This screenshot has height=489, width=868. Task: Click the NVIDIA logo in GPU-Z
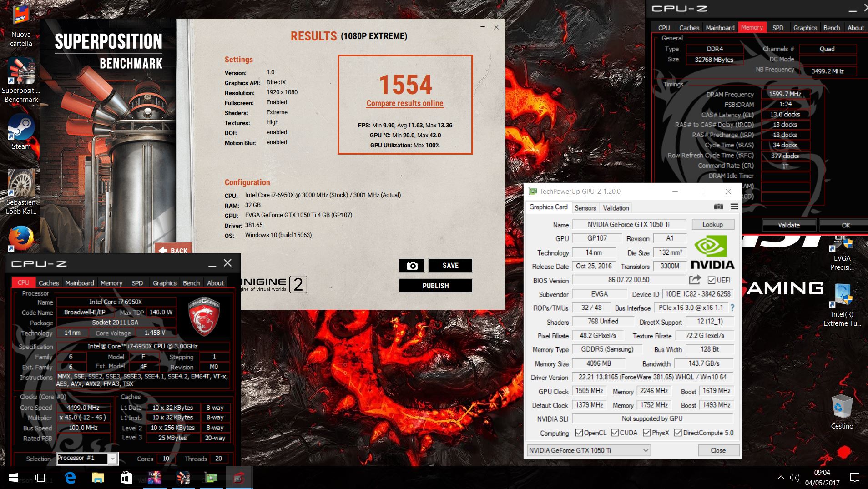(712, 252)
